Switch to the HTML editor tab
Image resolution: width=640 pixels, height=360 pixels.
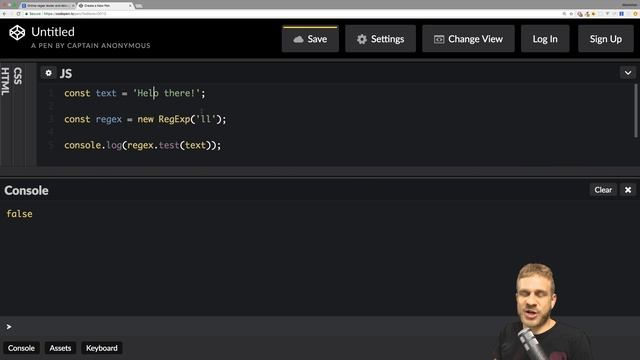(5, 82)
